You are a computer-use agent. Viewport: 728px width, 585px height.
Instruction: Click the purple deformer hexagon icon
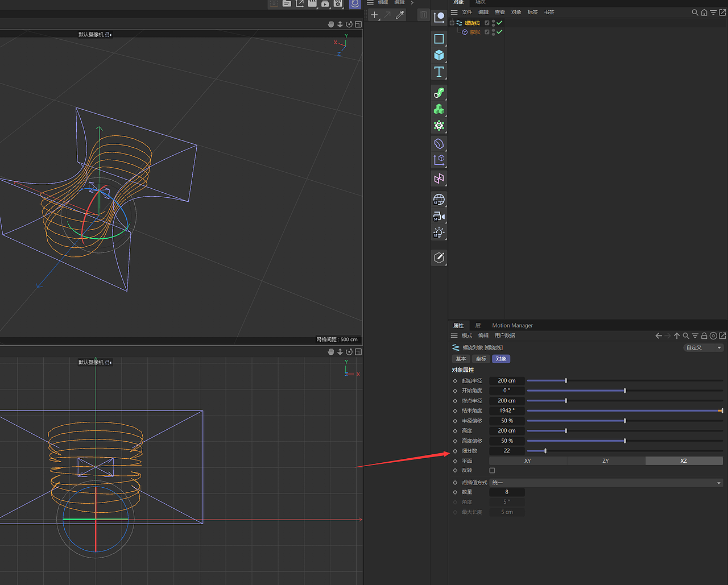tap(439, 143)
